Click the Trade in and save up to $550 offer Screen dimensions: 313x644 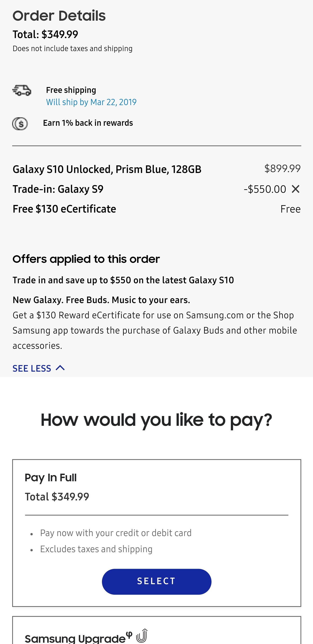123,280
